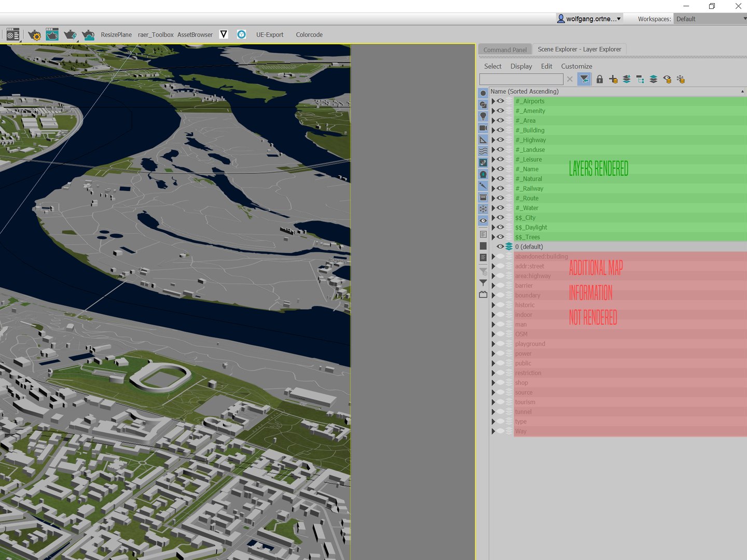This screenshot has width=747, height=560.
Task: Click the blue cube toolbar icon
Action: pyautogui.click(x=241, y=34)
